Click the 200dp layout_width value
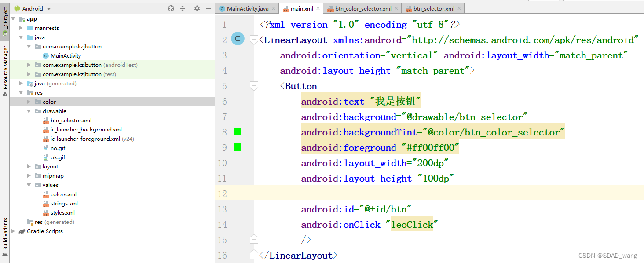 click(430, 163)
